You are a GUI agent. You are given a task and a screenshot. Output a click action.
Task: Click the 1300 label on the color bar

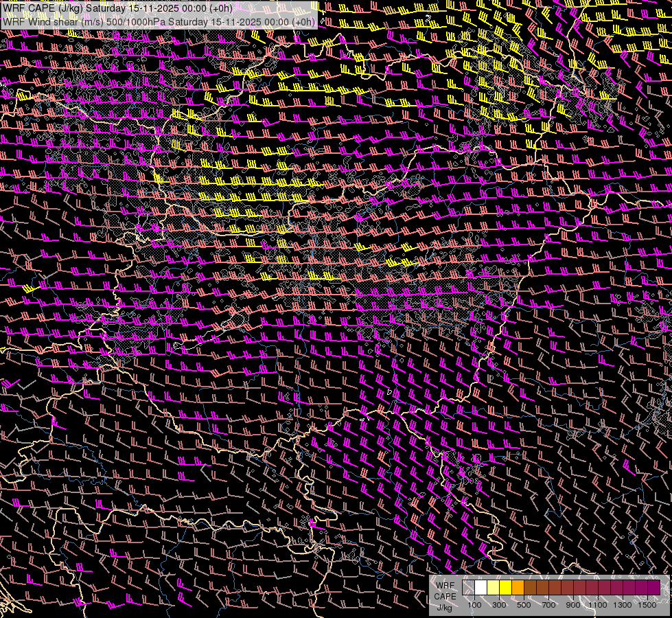[623, 606]
